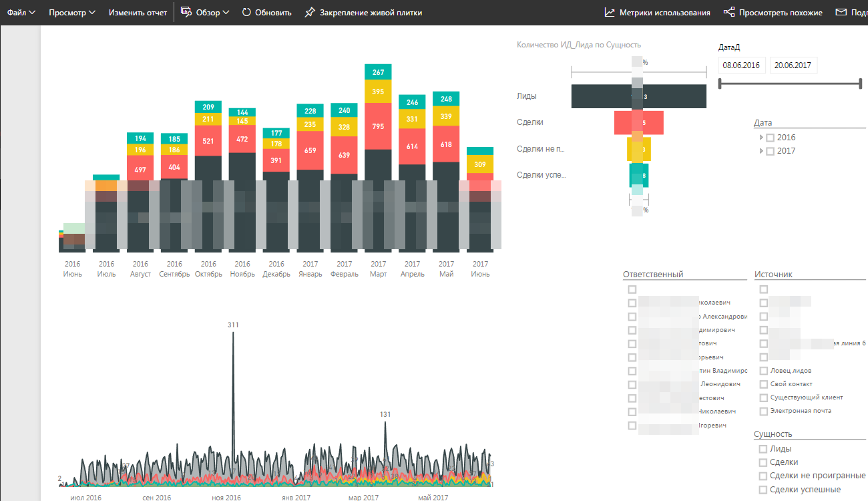This screenshot has height=501, width=868.
Task: Click the teal 248 segment for May 2017
Action: point(446,99)
